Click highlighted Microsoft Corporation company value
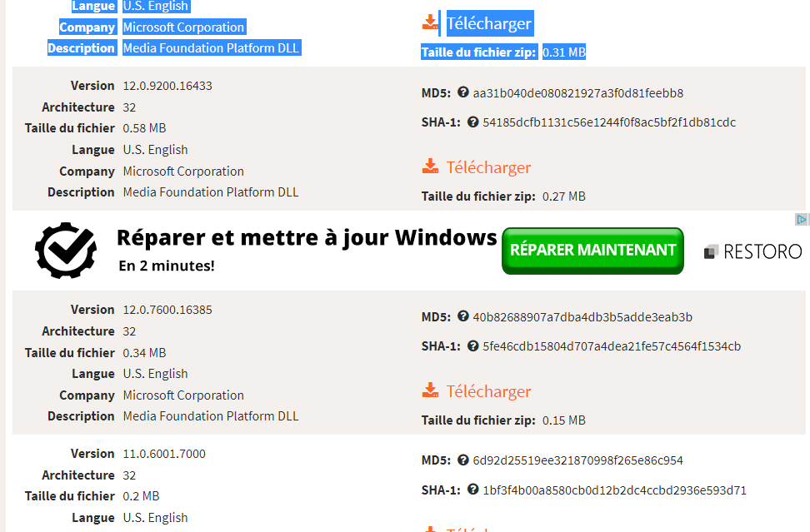 184,27
